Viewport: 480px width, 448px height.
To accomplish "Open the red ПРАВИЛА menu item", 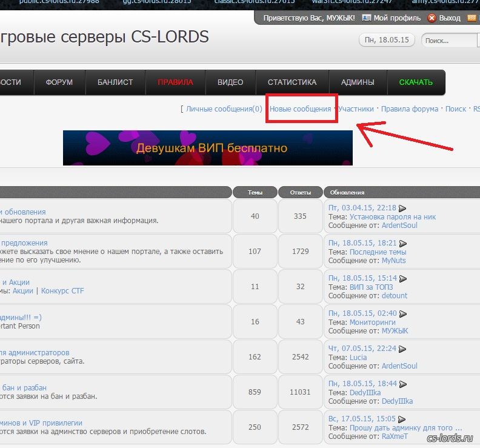I will point(175,82).
